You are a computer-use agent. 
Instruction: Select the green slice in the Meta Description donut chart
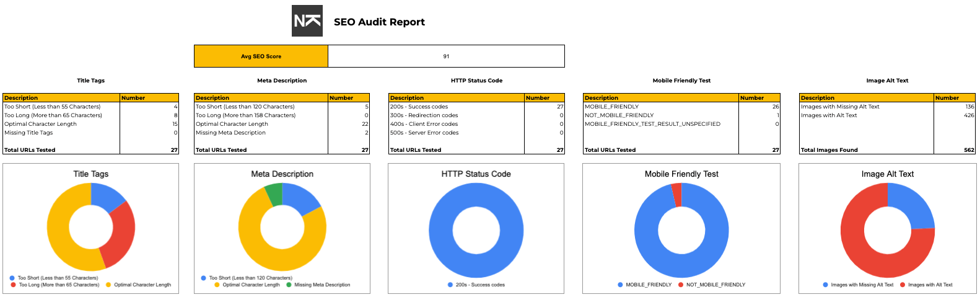(274, 195)
